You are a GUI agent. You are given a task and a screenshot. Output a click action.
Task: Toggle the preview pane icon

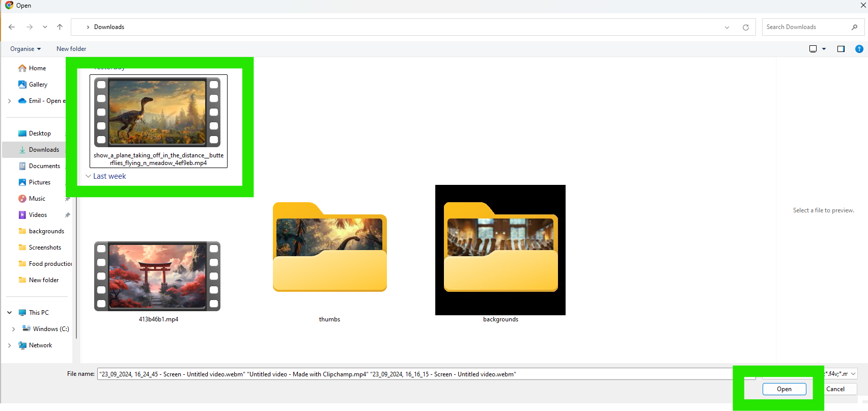click(x=841, y=49)
